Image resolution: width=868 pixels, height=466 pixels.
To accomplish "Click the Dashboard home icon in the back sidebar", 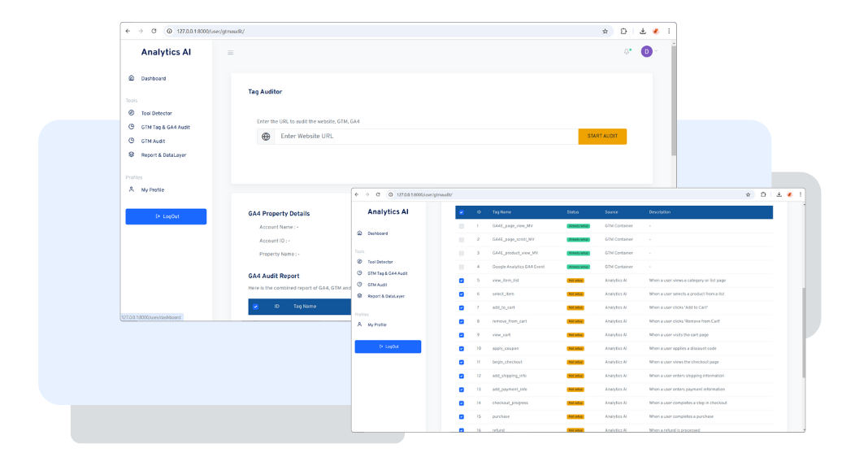I will (x=132, y=78).
